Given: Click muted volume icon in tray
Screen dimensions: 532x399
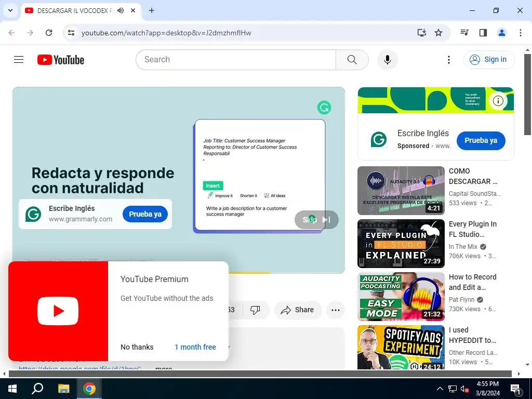Looking at the screenshot, I should (x=464, y=389).
